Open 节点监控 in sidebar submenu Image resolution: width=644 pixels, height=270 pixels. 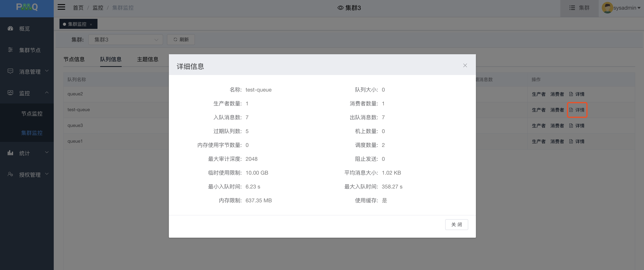point(32,114)
